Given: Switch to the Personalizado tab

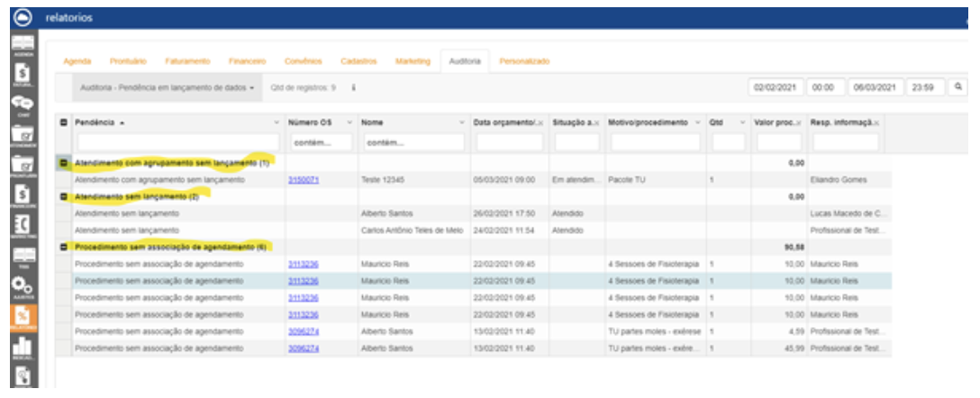Looking at the screenshot, I should (524, 61).
